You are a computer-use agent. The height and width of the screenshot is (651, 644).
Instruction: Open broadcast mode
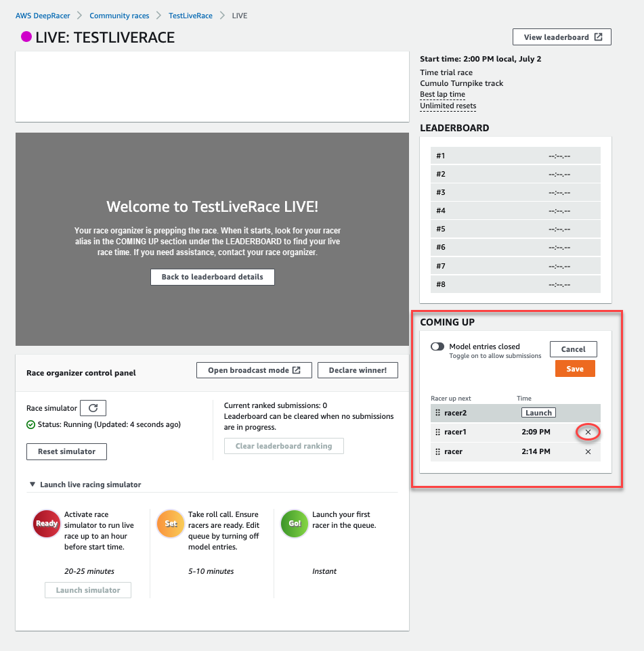tap(254, 370)
